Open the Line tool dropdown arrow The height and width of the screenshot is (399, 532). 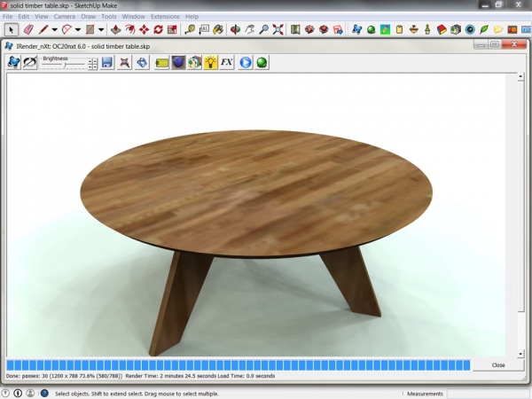tap(54, 29)
